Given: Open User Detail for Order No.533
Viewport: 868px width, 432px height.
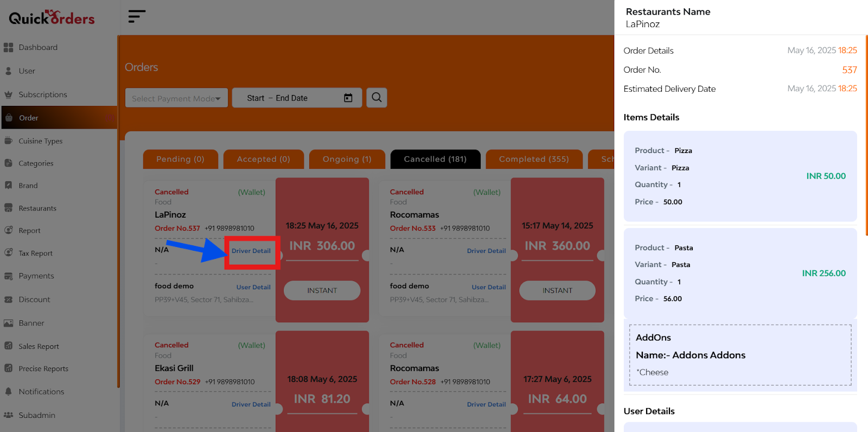Looking at the screenshot, I should pyautogui.click(x=489, y=287).
